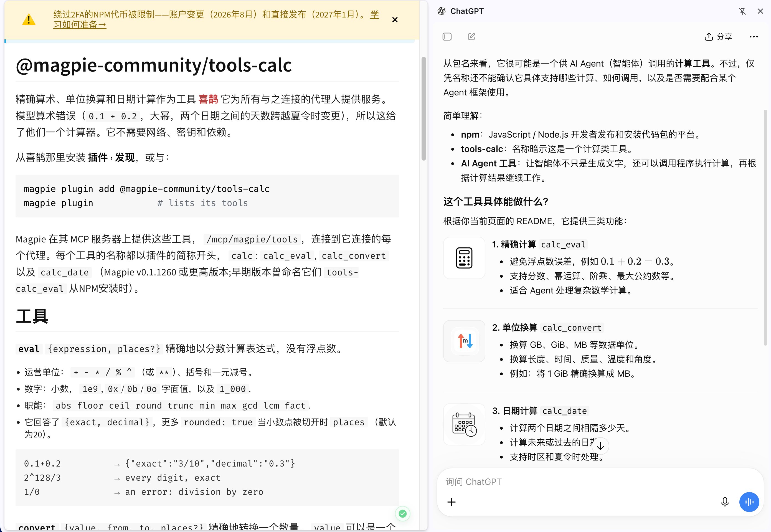Start a new chat with compose icon
The image size is (771, 532).
[x=471, y=37]
